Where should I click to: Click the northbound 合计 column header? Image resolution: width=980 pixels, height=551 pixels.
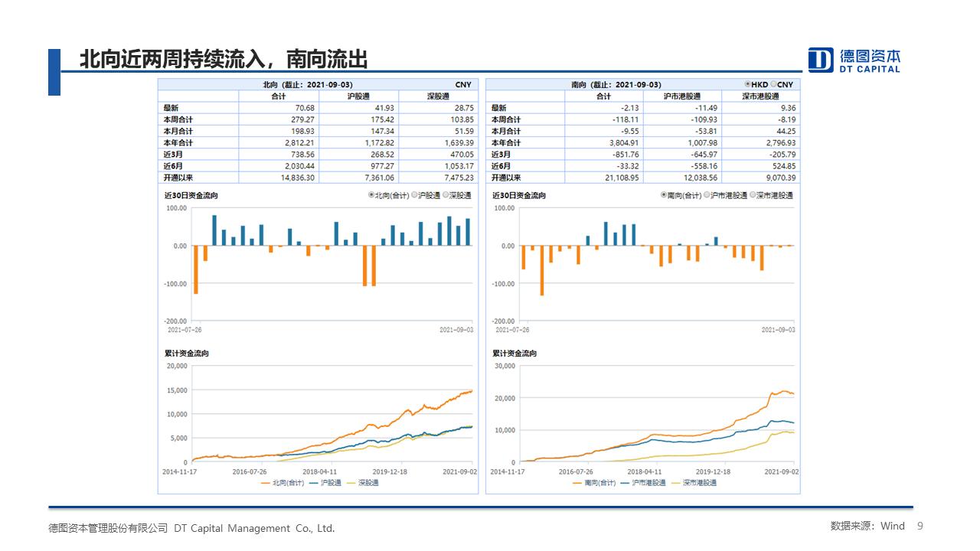(x=279, y=96)
